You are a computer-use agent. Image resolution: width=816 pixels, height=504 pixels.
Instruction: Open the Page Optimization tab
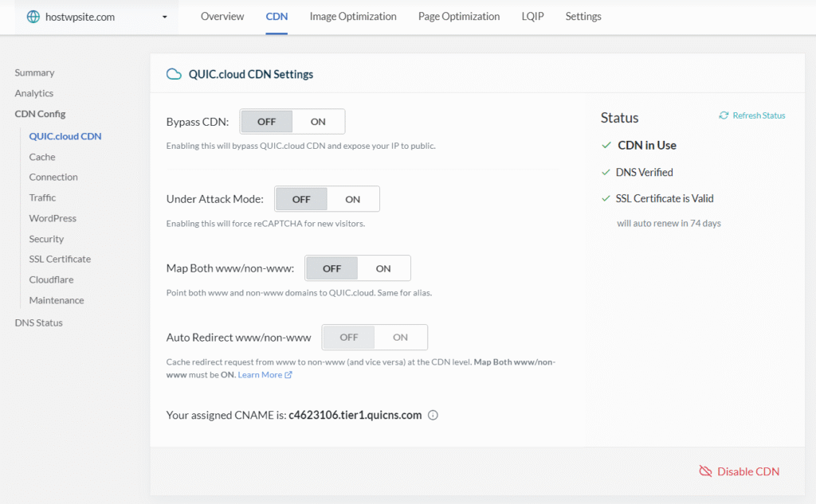459,16
